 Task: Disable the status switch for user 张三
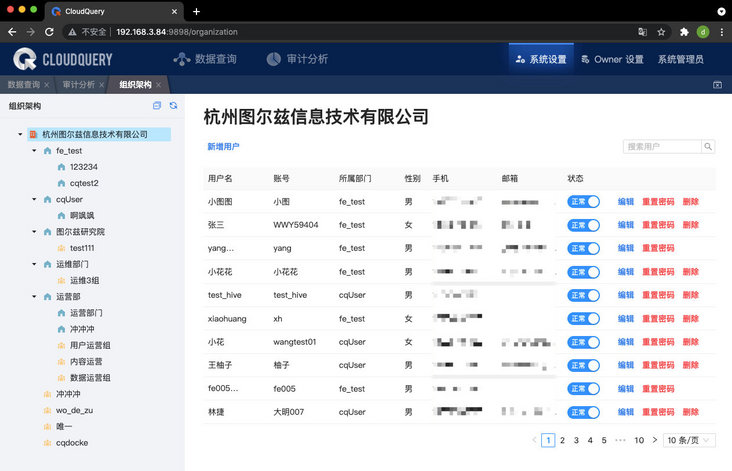coord(583,225)
